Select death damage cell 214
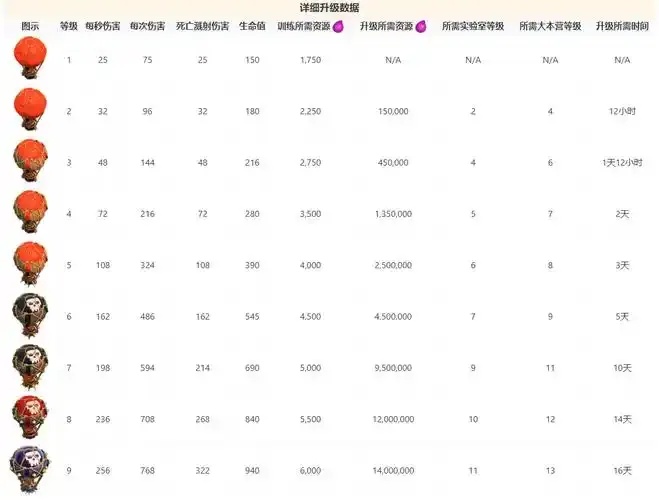 pyautogui.click(x=202, y=368)
